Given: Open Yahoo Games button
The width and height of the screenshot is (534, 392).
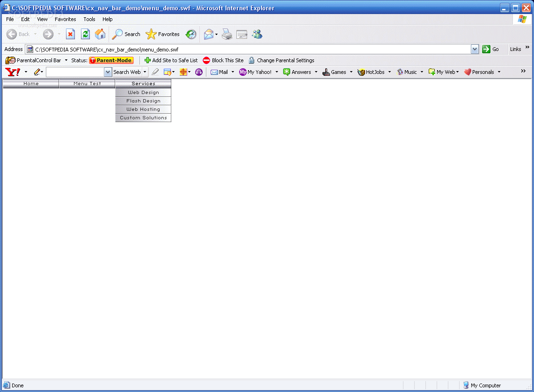Looking at the screenshot, I should coord(335,72).
